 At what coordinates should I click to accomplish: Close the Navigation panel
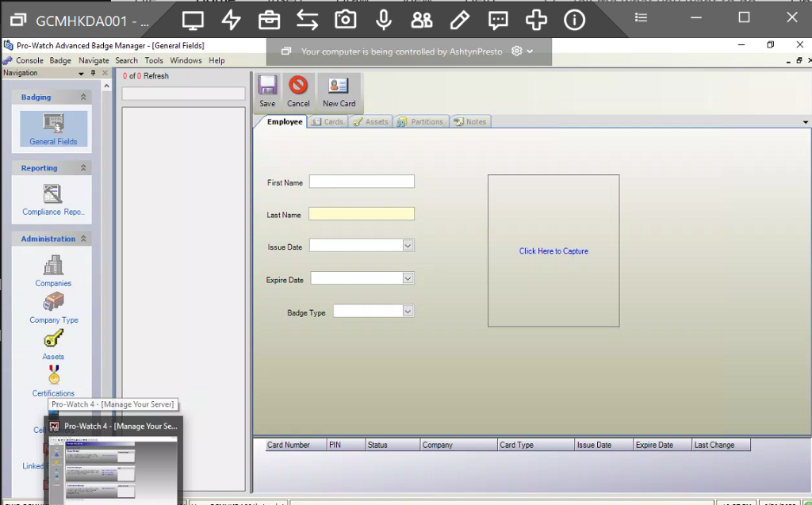(x=105, y=73)
